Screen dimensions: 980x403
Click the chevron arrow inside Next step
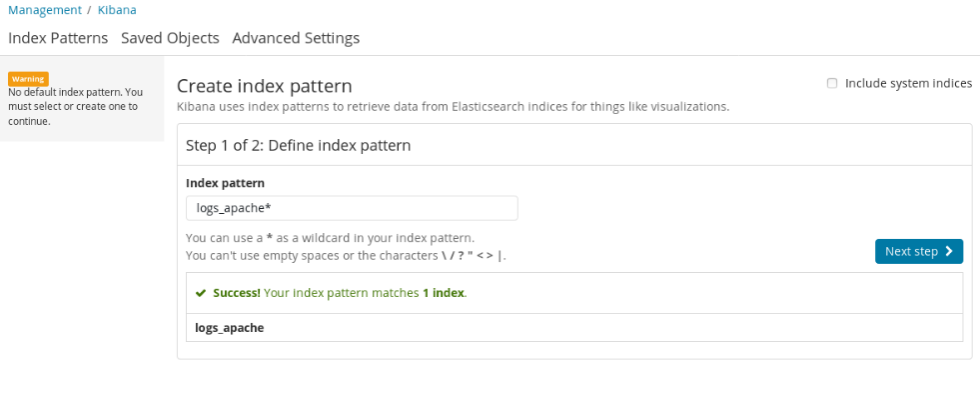pos(948,251)
